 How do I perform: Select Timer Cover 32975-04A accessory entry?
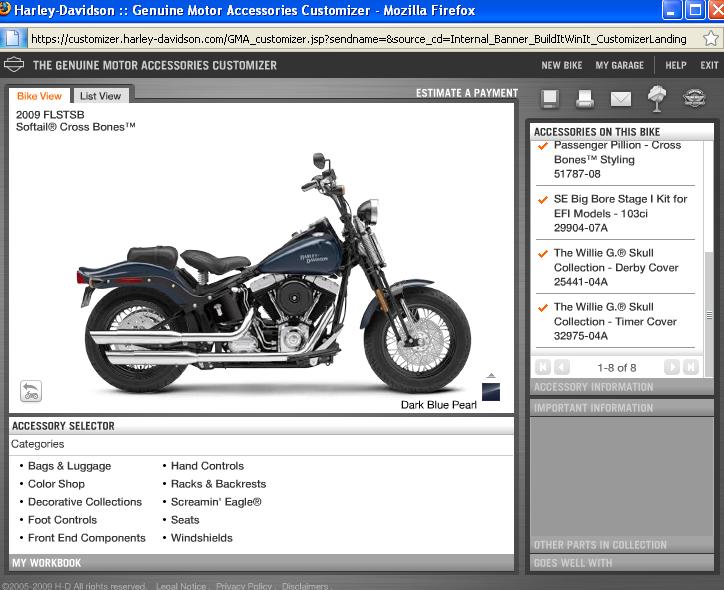615,321
